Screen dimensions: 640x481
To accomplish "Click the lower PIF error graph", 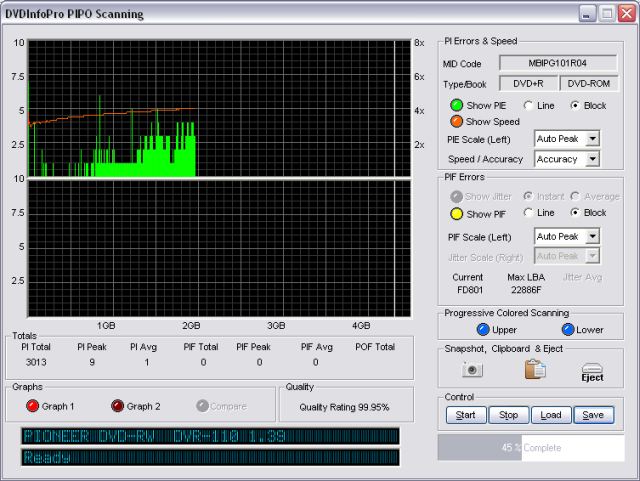I will 219,249.
